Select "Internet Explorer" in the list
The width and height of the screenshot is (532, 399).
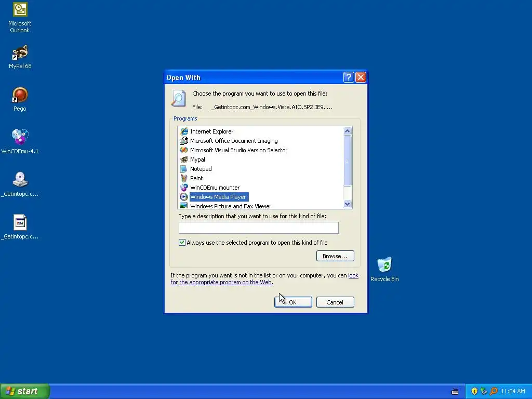(x=212, y=131)
